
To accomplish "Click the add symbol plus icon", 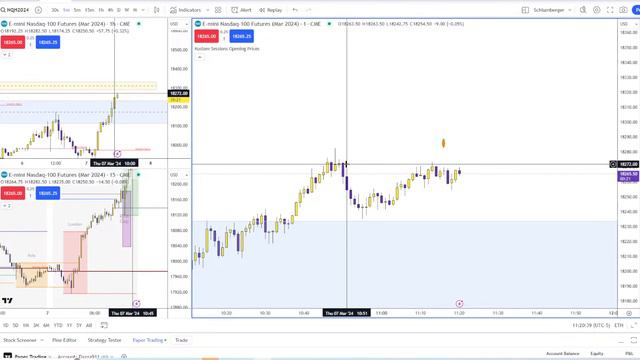I will click(x=38, y=10).
